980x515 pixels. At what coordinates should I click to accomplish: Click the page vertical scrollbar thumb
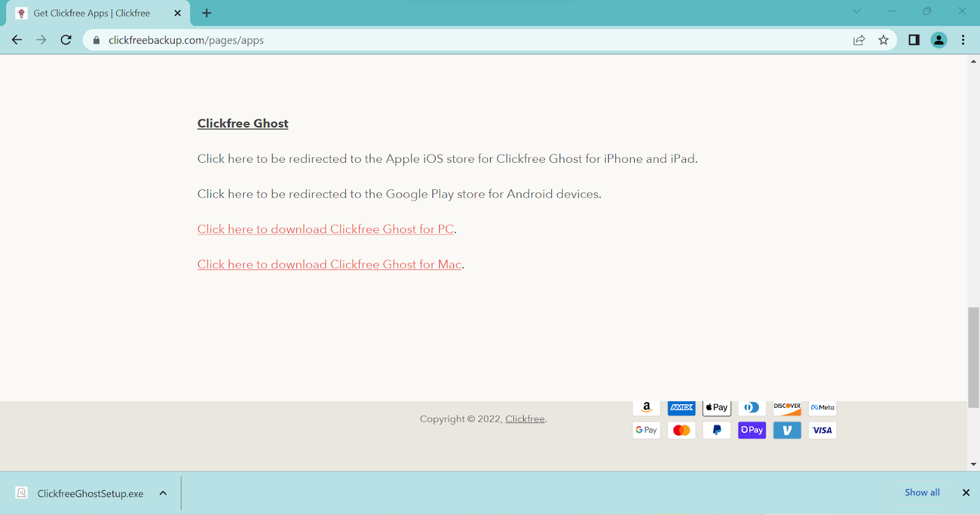(973, 357)
